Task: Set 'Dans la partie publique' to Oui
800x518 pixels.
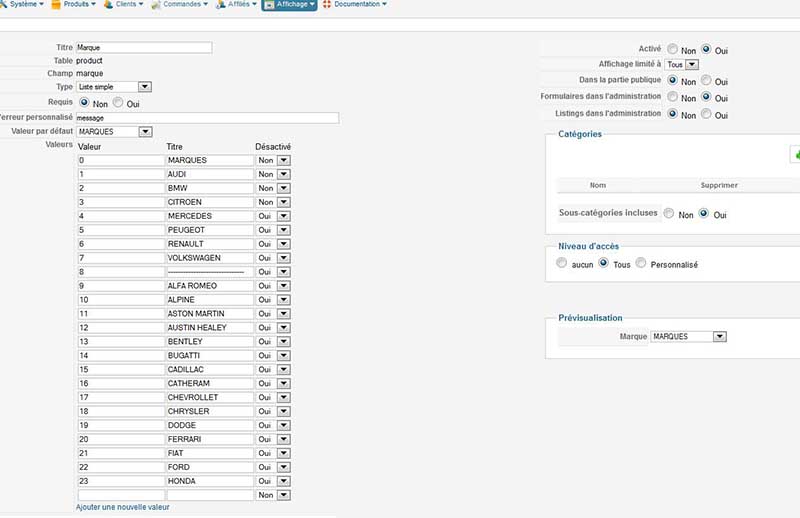Action: pos(706,80)
